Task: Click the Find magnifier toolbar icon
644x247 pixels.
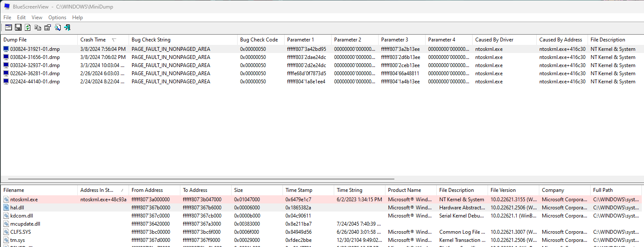Action: (x=57, y=27)
